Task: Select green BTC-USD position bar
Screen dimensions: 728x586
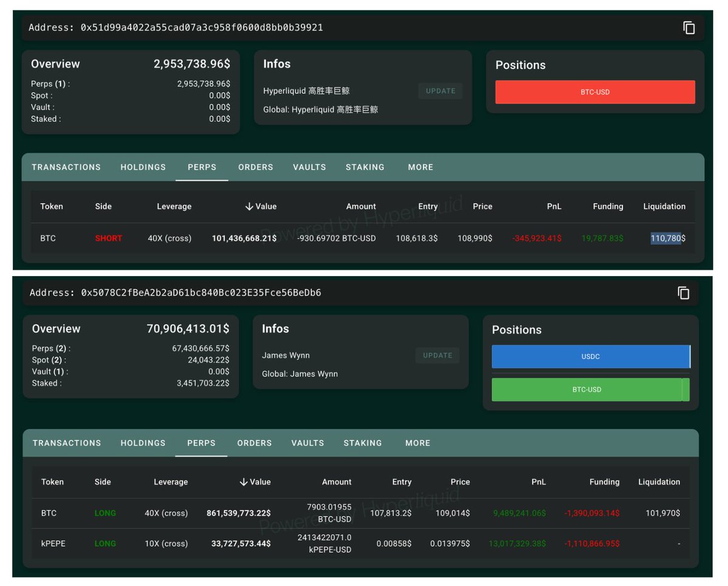Action: click(587, 389)
